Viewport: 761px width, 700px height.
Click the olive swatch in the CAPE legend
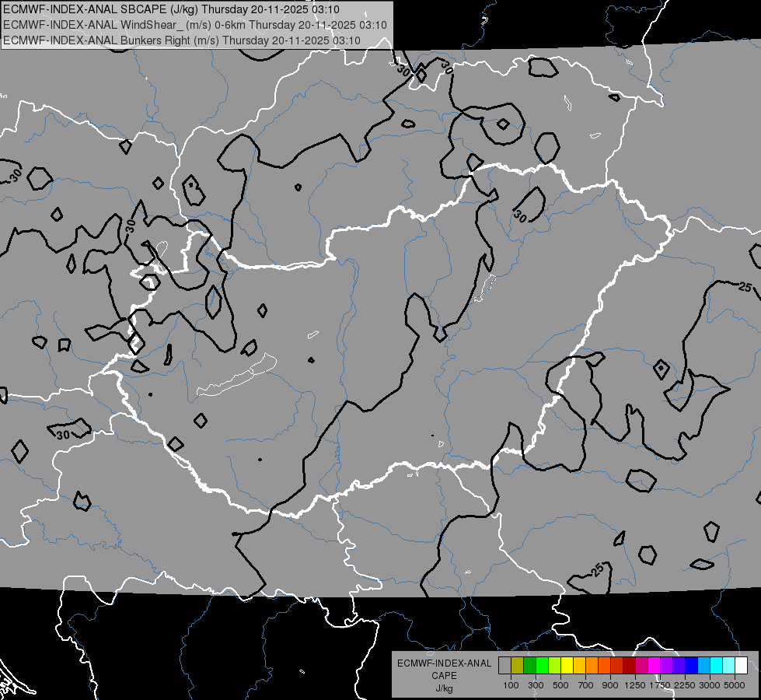(518, 665)
